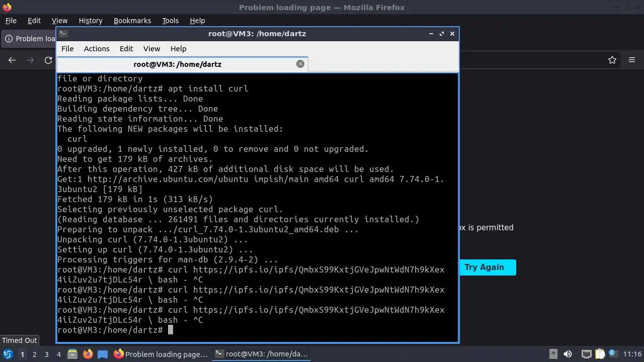644x362 pixels.
Task: Select the Firefox 'Problem loading page' tab
Action: click(x=29, y=39)
